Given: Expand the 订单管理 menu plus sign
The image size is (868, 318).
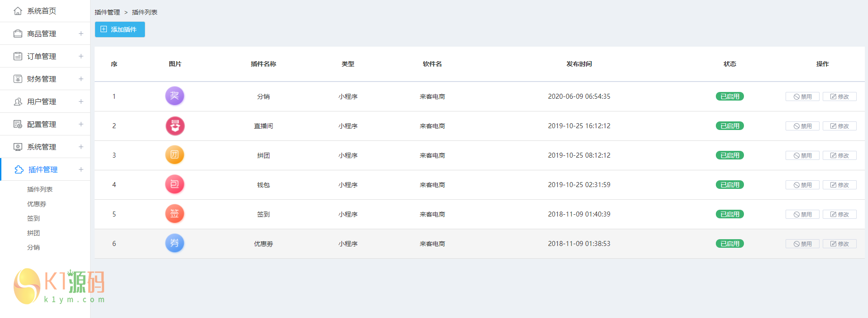Looking at the screenshot, I should point(81,56).
